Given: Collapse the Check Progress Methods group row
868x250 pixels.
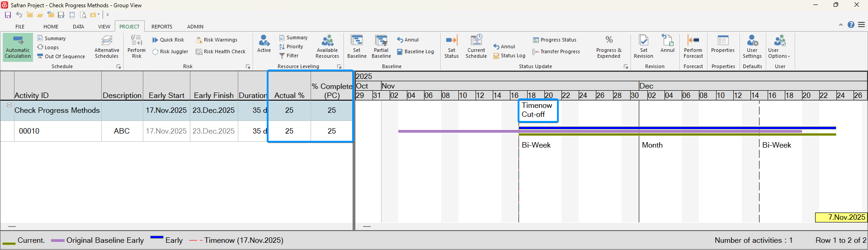Looking at the screenshot, I should coord(9,105).
